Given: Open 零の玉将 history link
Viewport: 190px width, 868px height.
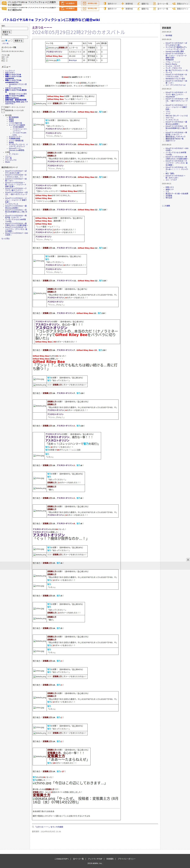Looking at the screenshot, I should [x=169, y=198].
